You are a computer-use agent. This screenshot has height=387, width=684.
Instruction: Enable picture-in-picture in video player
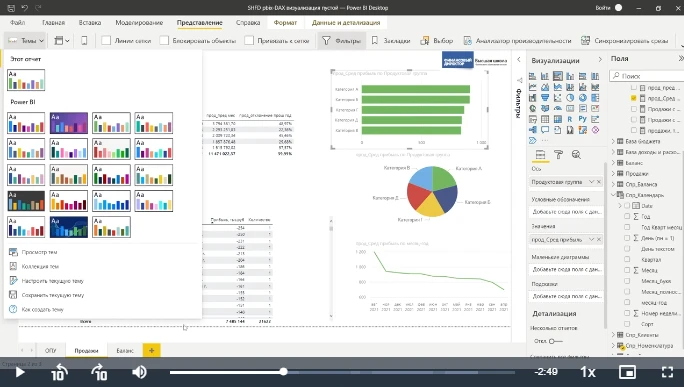[627, 372]
